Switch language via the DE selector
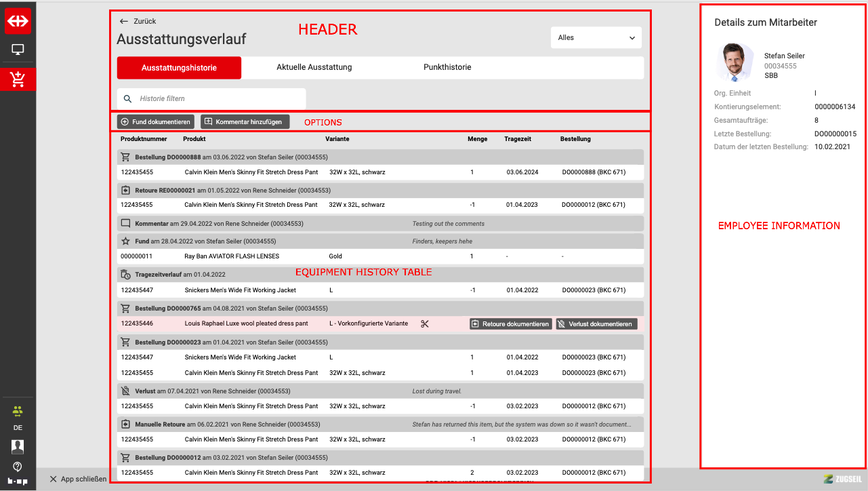Screen dimensions: 868x491 (x=18, y=428)
